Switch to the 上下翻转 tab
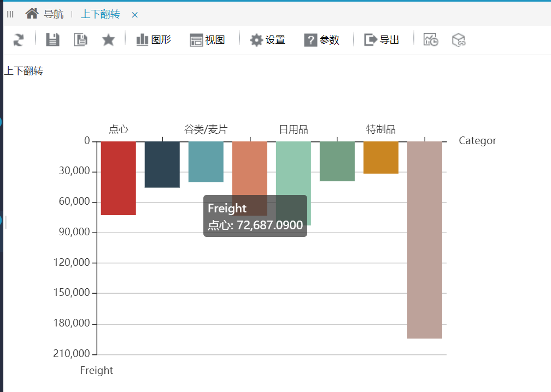The image size is (551, 392). pyautogui.click(x=101, y=14)
